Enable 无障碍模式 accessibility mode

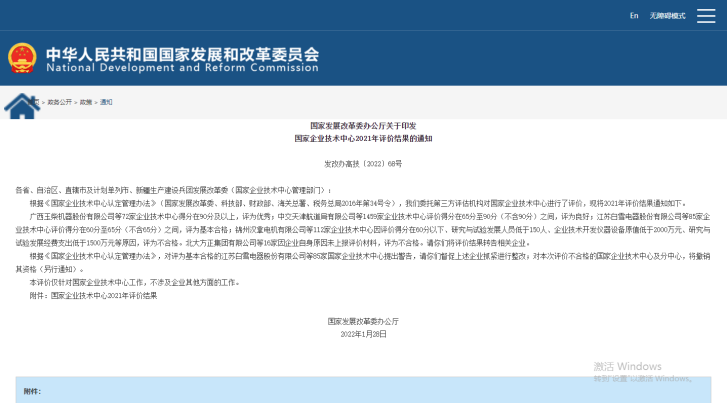click(666, 16)
